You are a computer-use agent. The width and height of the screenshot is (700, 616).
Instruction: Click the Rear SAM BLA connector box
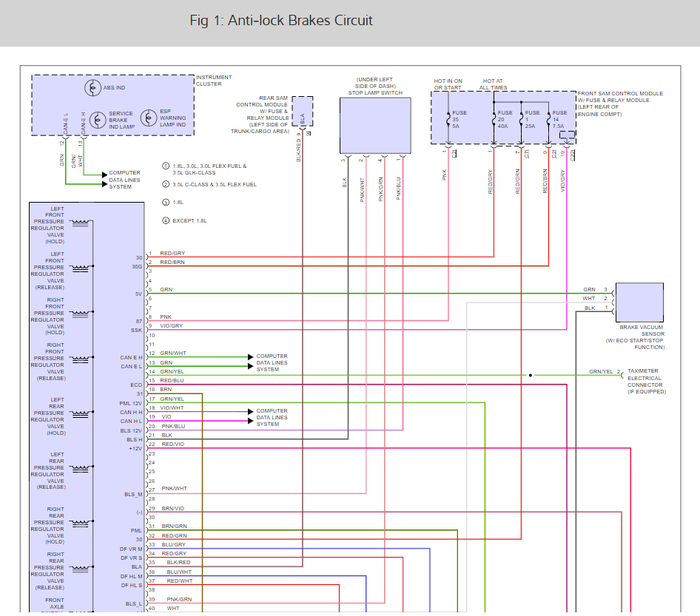302,112
